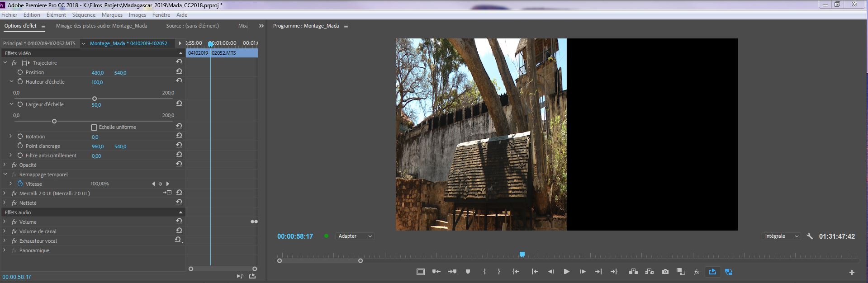This screenshot has width=868, height=283.
Task: Click the Largeur d'échelle slider handle
Action: (x=54, y=121)
